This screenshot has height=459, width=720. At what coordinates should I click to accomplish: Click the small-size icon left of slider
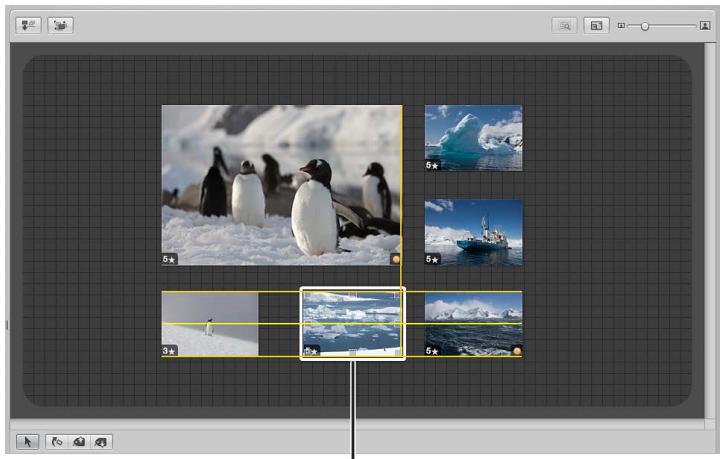coord(621,26)
